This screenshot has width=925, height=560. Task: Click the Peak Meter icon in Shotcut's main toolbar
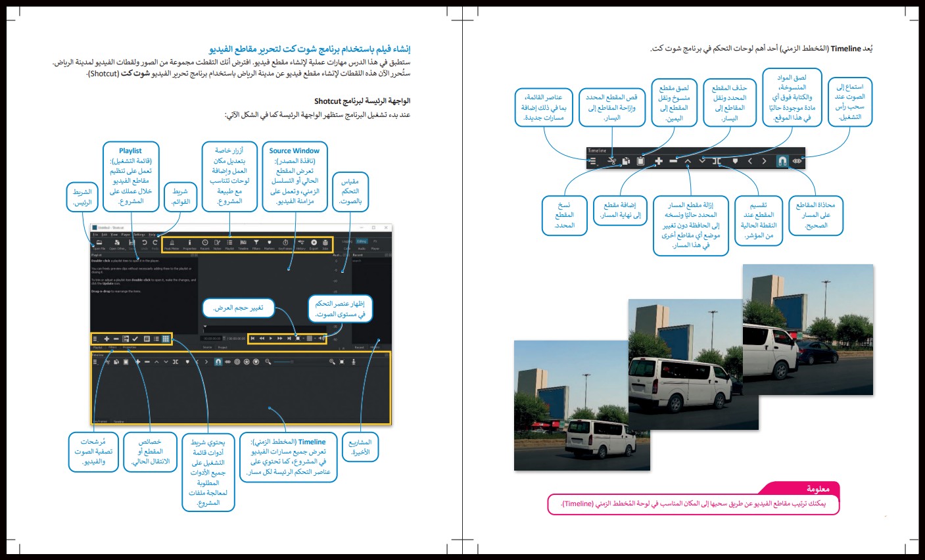tap(172, 244)
